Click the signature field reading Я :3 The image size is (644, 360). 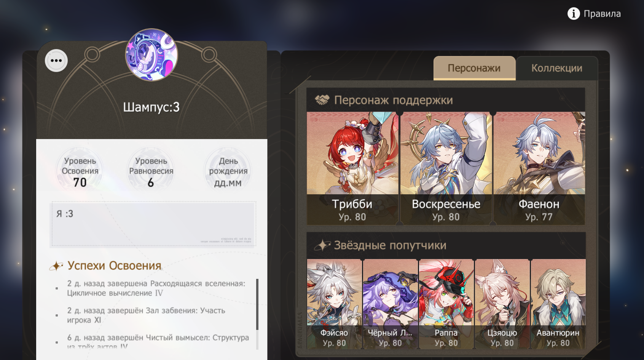(153, 224)
